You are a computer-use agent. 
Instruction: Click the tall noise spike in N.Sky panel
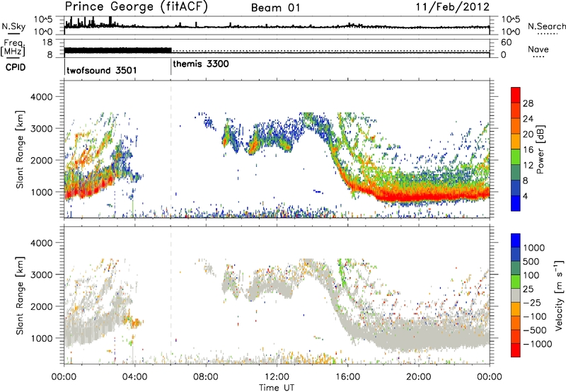click(x=110, y=21)
